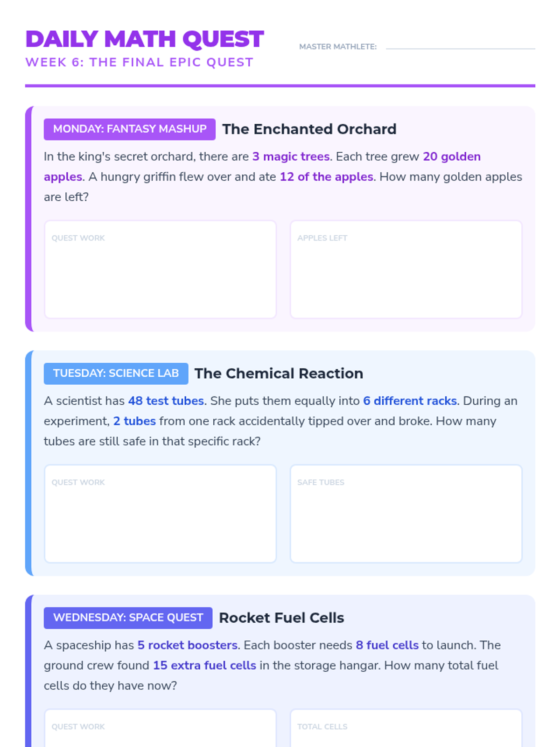Click the Tuesday Science Lab badge

point(116,373)
